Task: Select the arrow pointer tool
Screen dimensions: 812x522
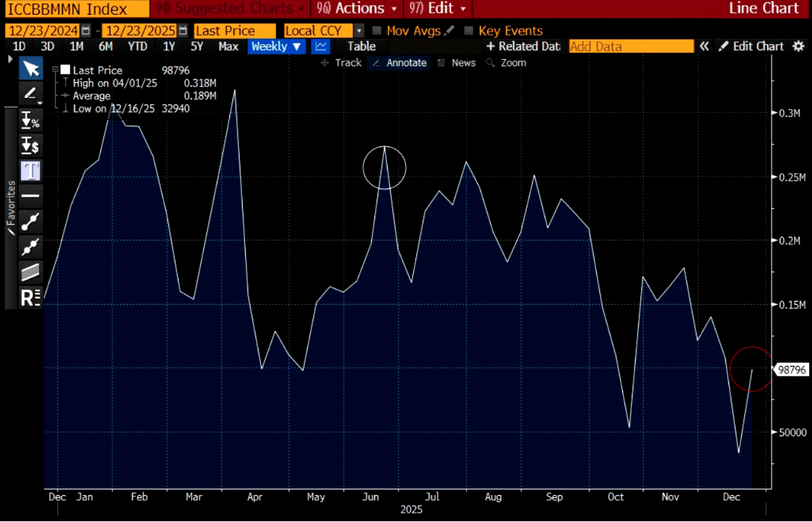Action: [31, 69]
